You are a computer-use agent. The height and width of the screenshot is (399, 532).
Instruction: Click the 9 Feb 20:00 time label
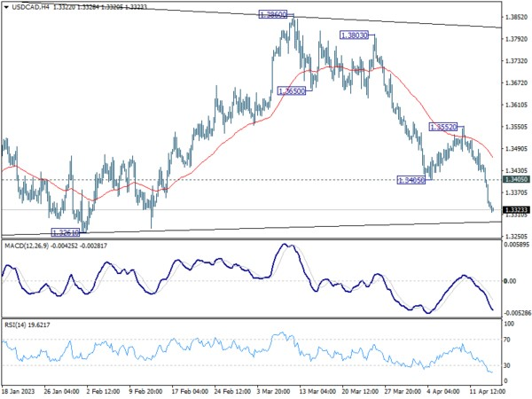146,391
